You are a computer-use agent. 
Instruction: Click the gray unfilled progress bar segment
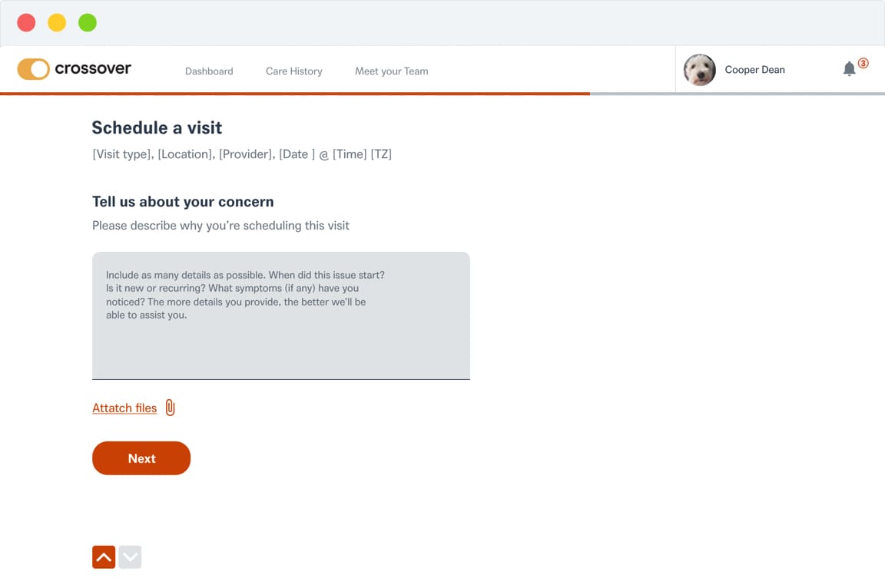coord(737,94)
